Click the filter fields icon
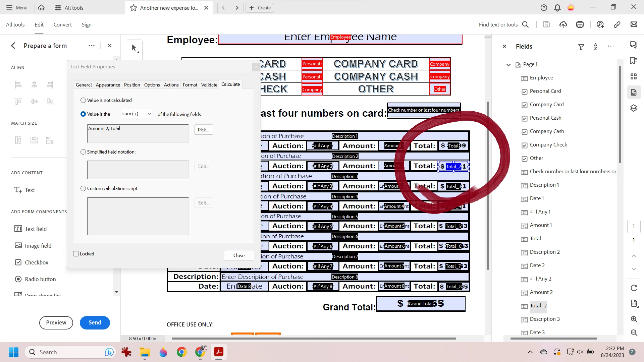Viewport: 644px width, 362px height. click(x=581, y=47)
